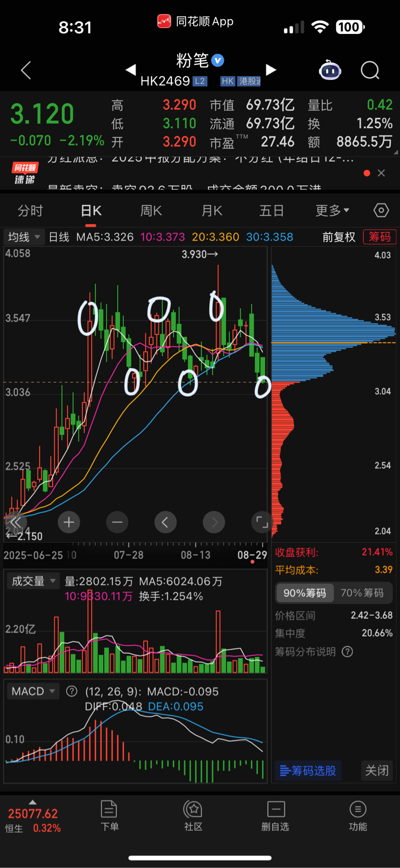Open the search magnifier
Image resolution: width=400 pixels, height=868 pixels.
[x=370, y=70]
